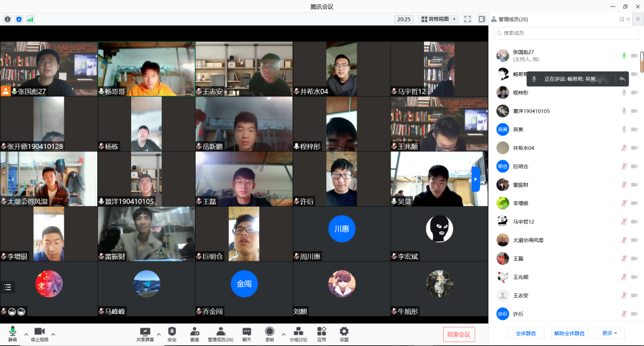Mute microphone with the 静音 button

click(x=12, y=332)
